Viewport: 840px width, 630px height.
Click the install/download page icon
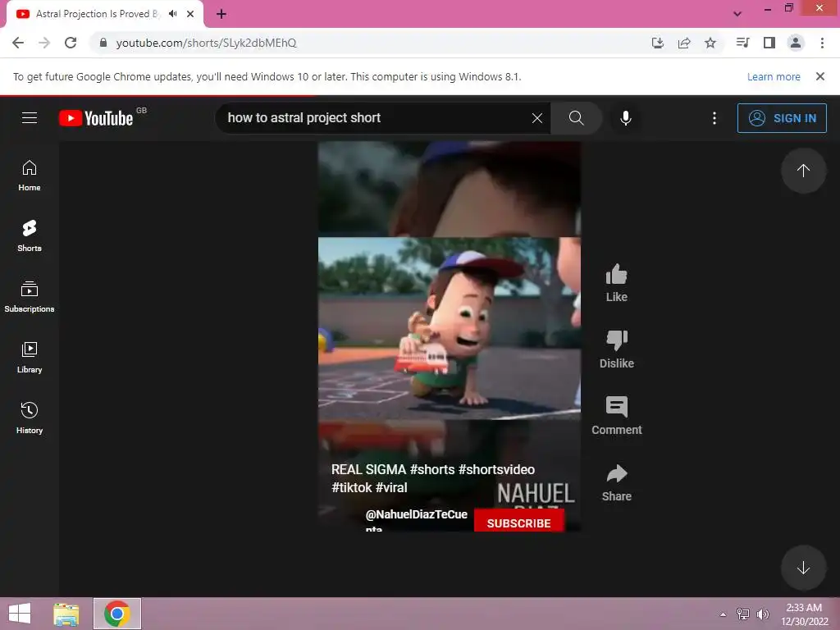(x=657, y=43)
